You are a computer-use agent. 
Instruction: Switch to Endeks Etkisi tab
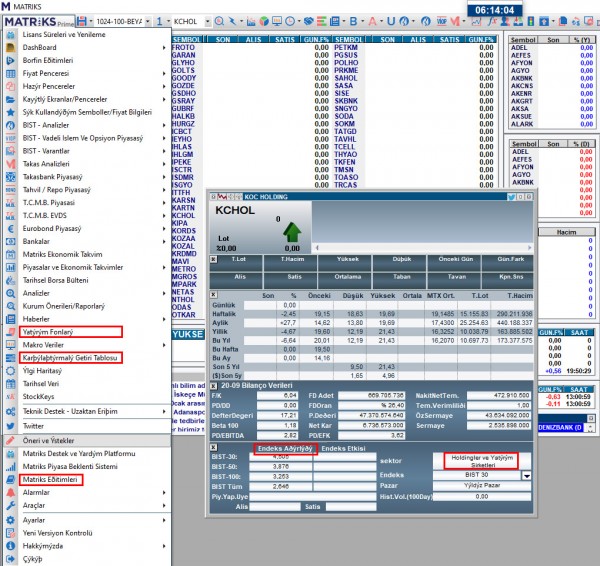click(343, 449)
